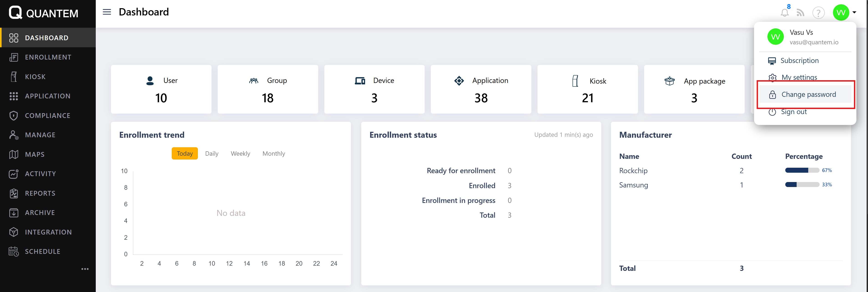Click the RSS feed icon
The width and height of the screenshot is (868, 292).
click(800, 13)
